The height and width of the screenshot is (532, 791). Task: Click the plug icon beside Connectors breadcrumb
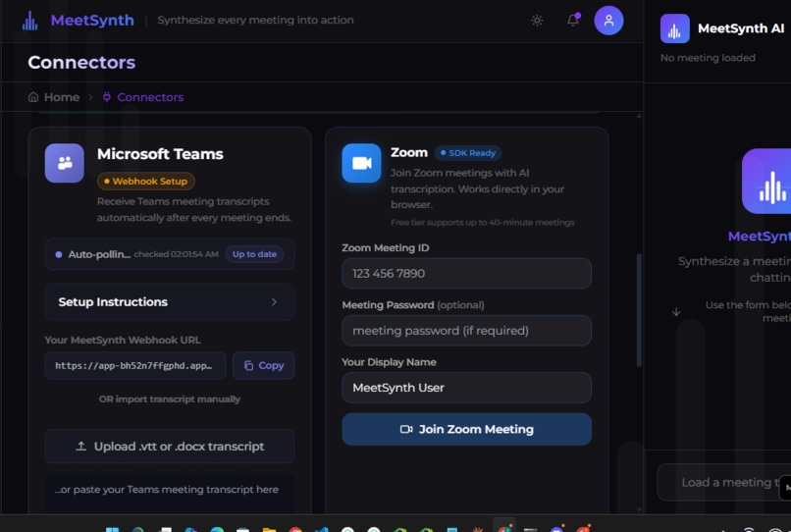click(107, 97)
